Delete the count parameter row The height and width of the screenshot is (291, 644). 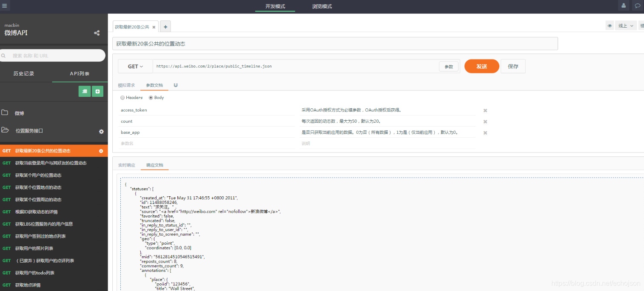[x=485, y=121]
